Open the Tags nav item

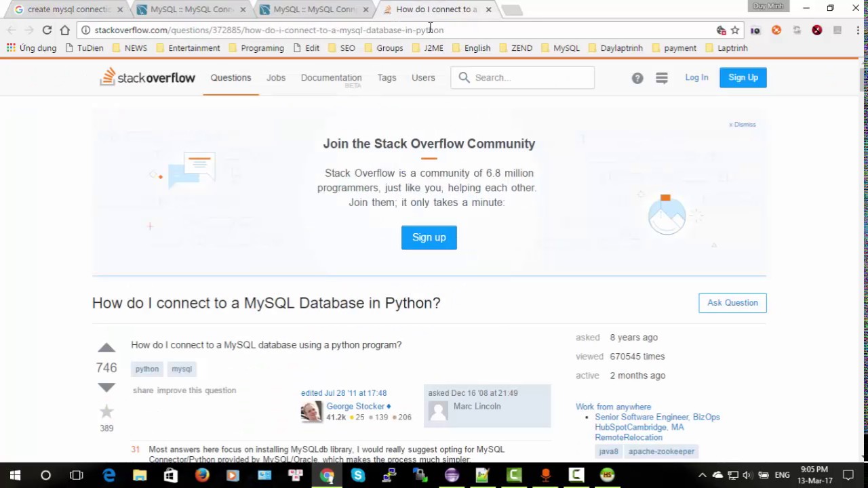[387, 77]
